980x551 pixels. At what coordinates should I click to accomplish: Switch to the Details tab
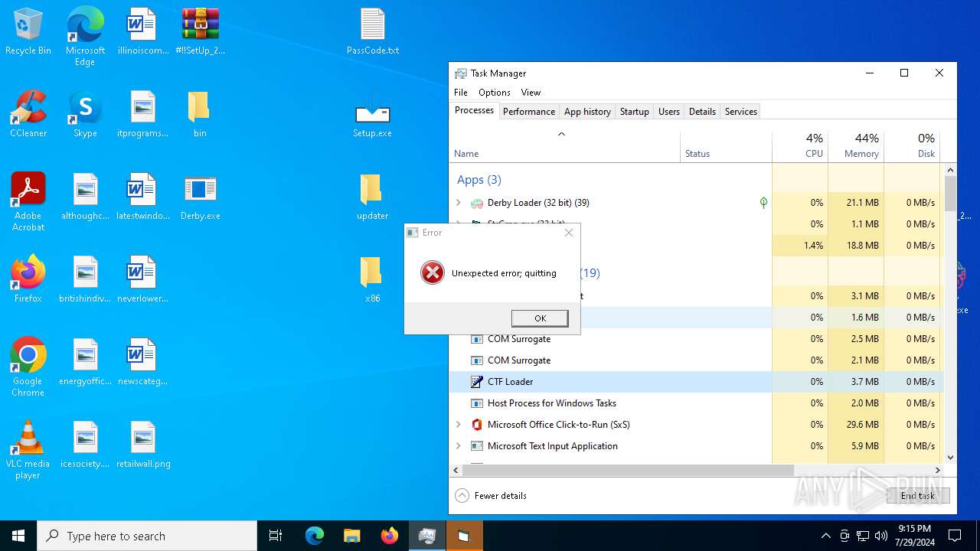[702, 112]
